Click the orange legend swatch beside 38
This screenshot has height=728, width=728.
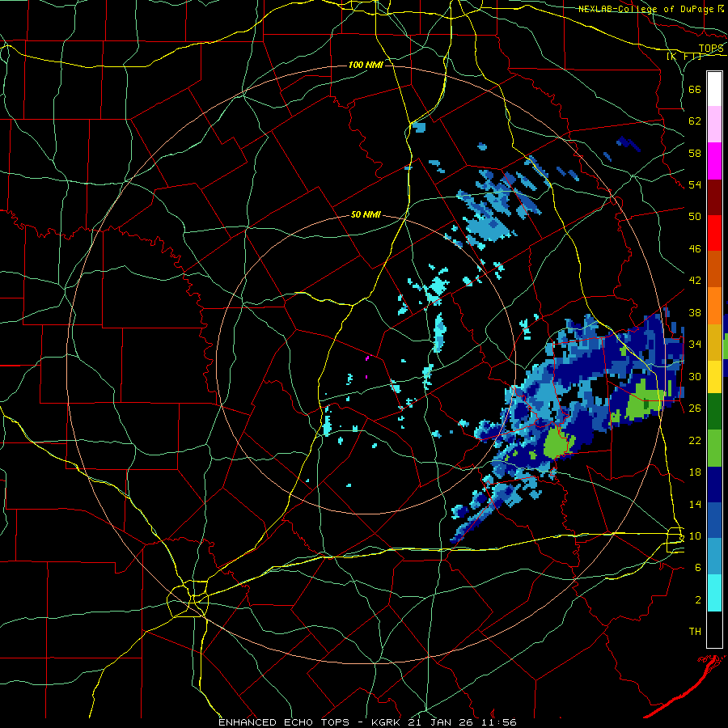tap(714, 305)
